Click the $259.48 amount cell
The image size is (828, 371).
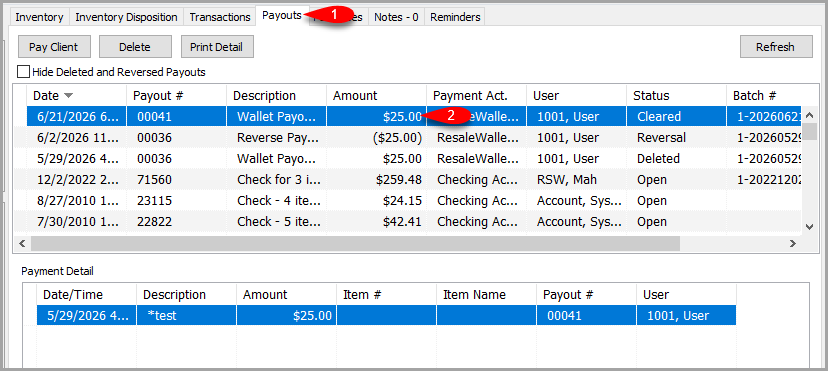pyautogui.click(x=377, y=179)
